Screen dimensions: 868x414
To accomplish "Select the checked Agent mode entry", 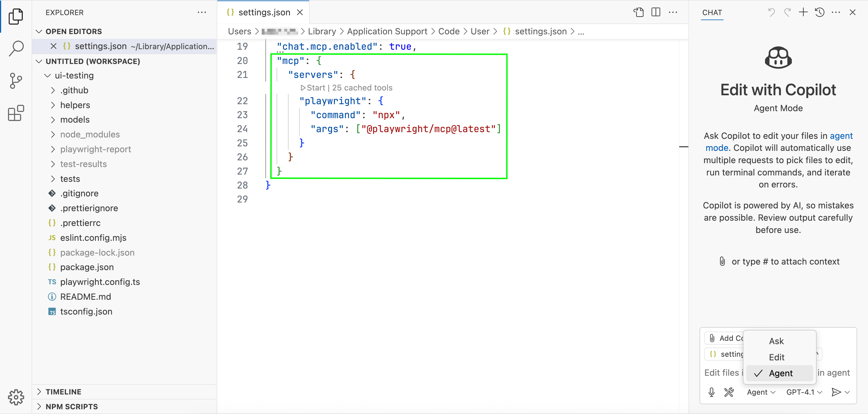I will (x=779, y=373).
